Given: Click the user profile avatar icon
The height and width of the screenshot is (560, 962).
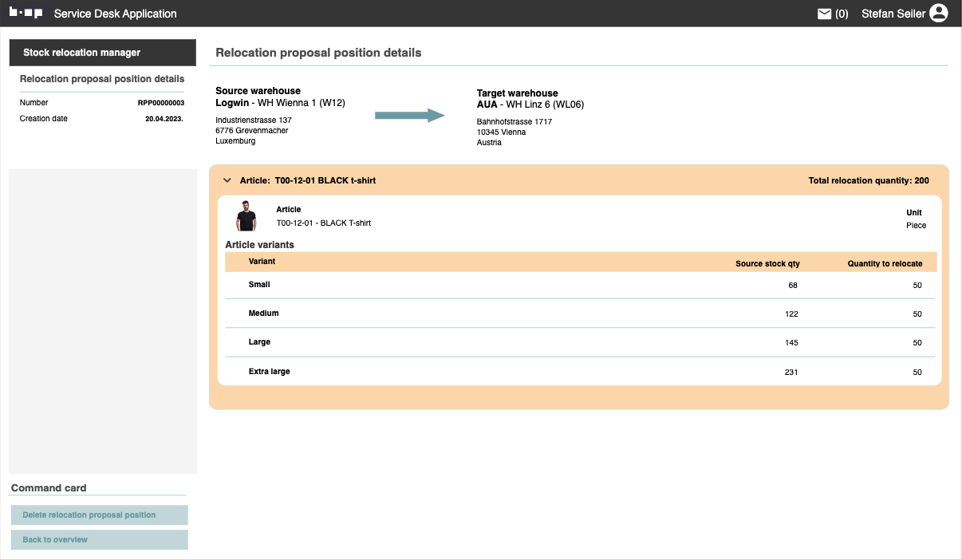Looking at the screenshot, I should pos(938,14).
